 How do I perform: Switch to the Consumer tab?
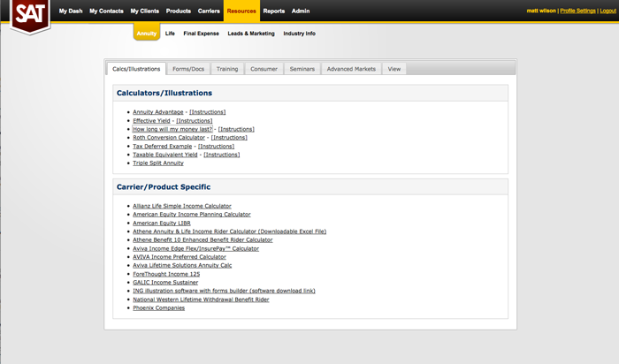coord(264,69)
